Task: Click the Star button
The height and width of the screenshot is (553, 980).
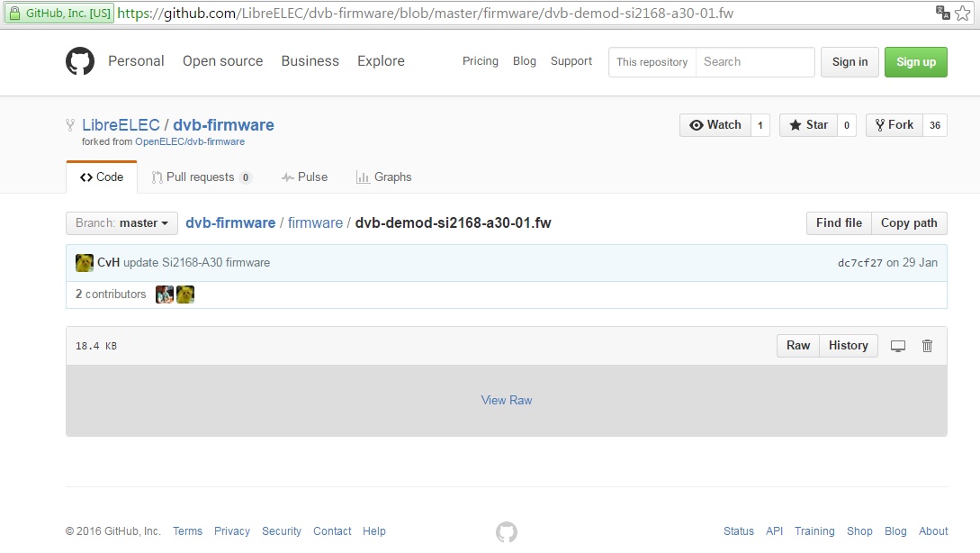Action: point(808,125)
